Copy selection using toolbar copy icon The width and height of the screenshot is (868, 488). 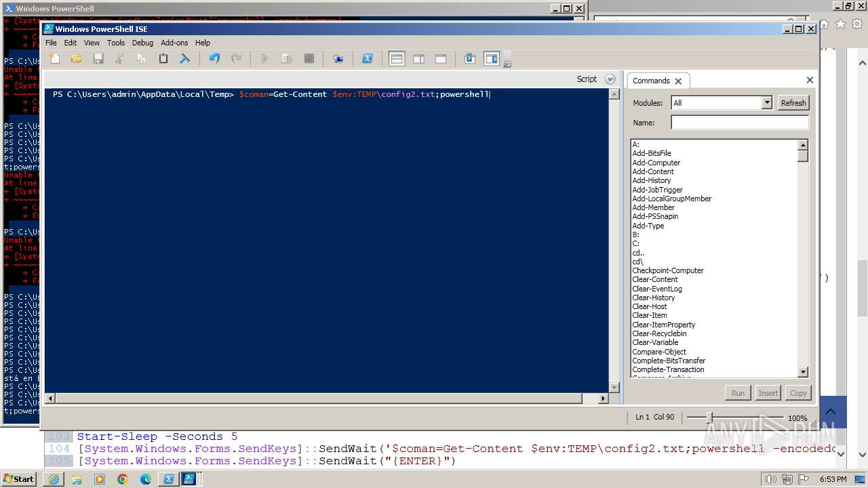coord(142,59)
